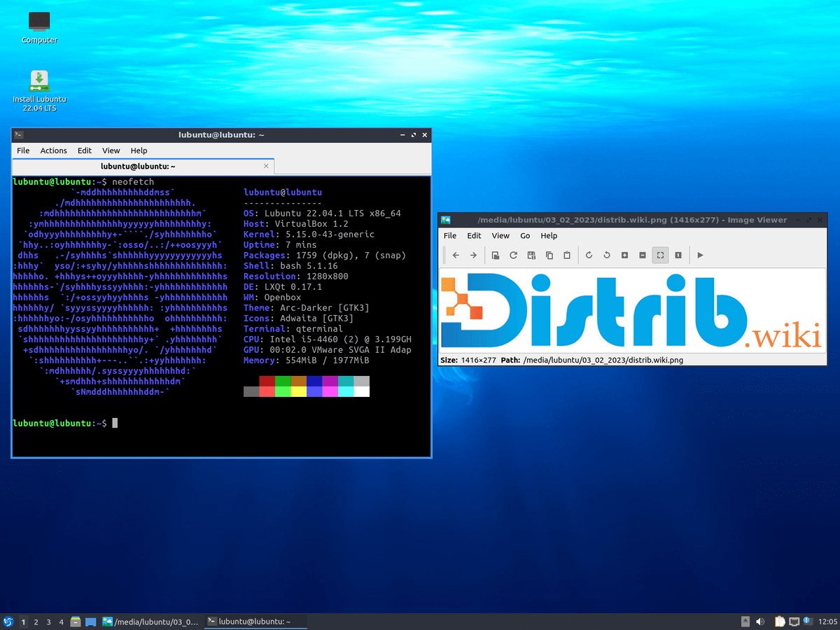This screenshot has height=630, width=840.
Task: Switch to virtual desktop 3
Action: tap(48, 622)
